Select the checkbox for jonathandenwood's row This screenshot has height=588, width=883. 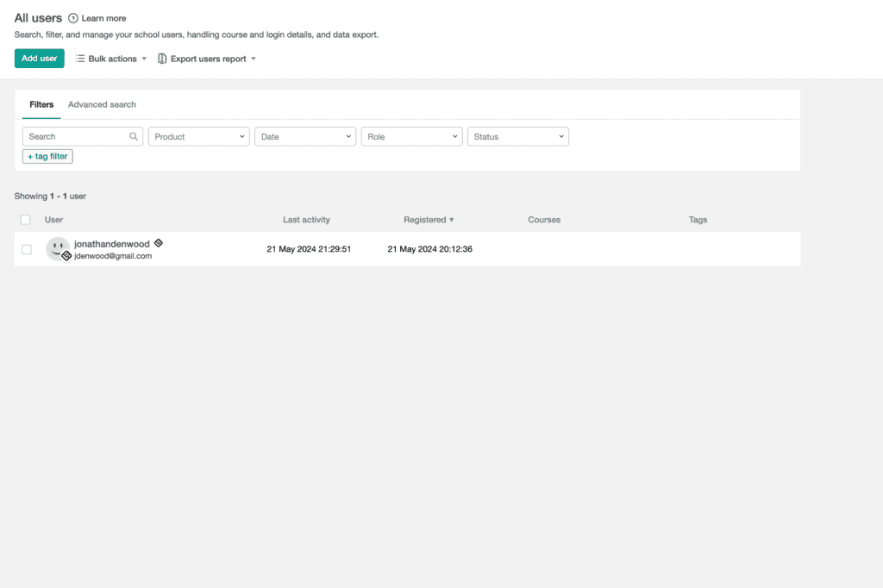click(x=25, y=248)
